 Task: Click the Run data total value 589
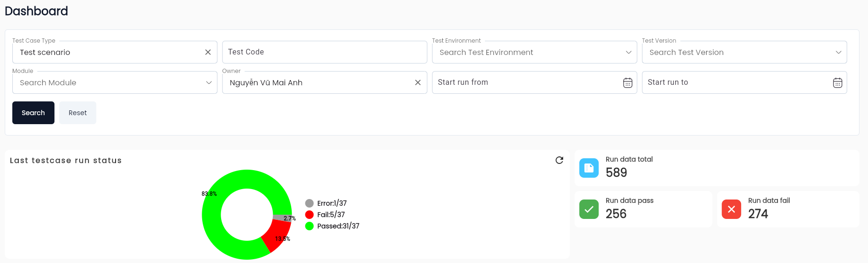tap(616, 172)
